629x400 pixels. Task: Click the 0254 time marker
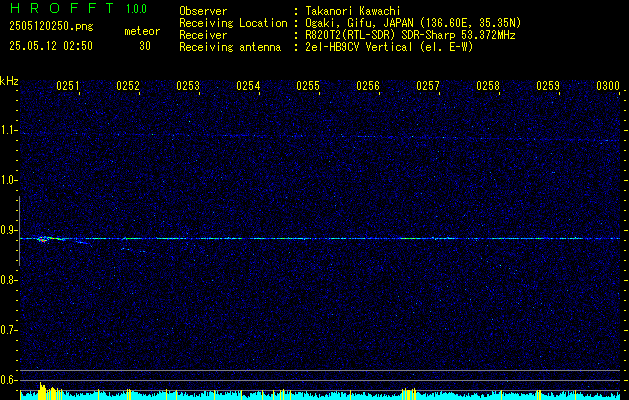248,86
